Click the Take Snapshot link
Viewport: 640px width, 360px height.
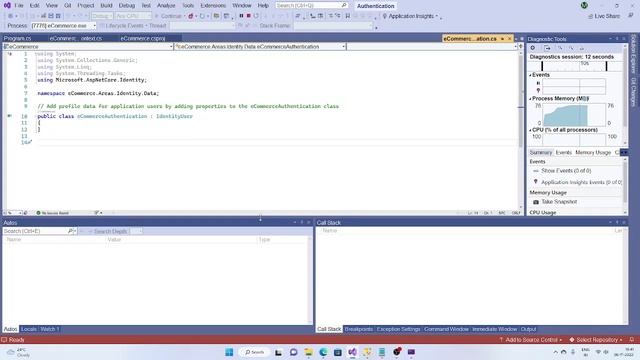[559, 202]
